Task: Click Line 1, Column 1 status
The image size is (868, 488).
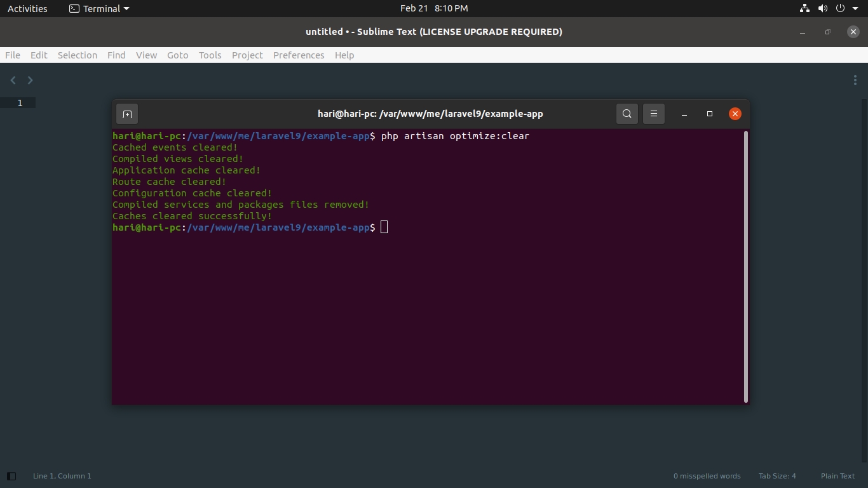Action: [62, 476]
